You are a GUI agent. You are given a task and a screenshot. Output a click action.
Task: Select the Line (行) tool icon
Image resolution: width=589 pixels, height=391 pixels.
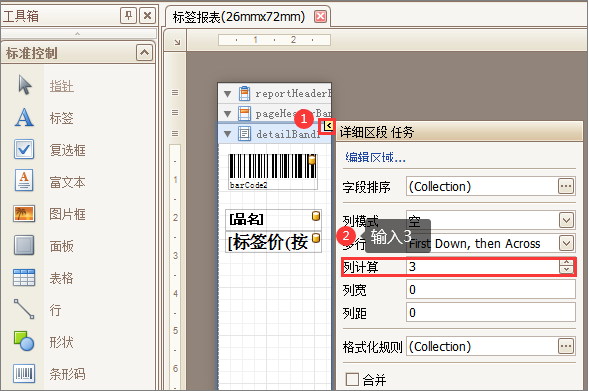24,309
